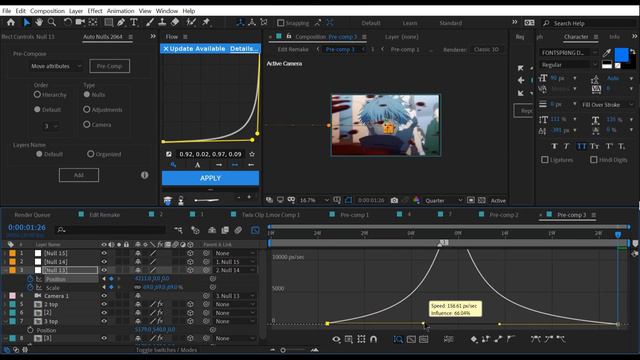Select the Brush tool

(x=150, y=22)
